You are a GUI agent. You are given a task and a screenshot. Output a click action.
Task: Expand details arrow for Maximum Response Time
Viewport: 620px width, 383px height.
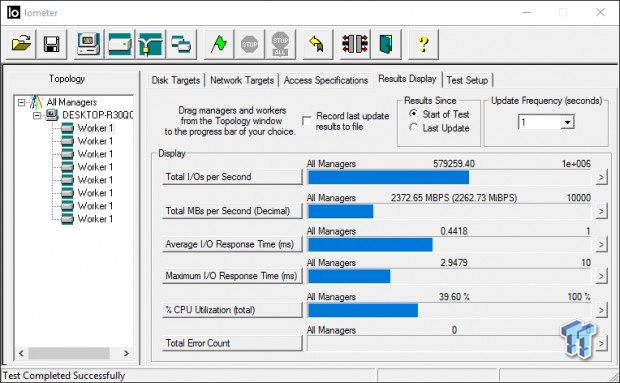point(601,276)
